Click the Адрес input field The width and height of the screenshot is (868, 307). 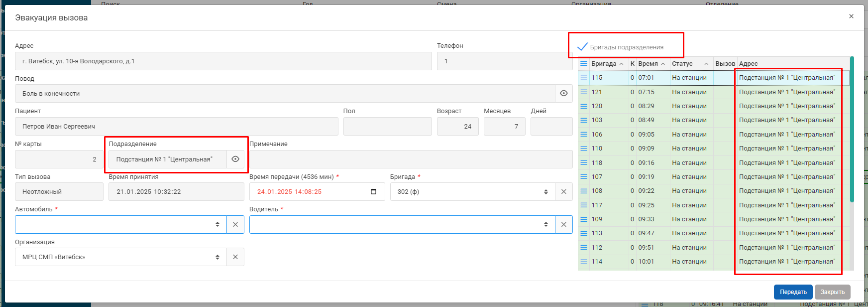[x=223, y=61]
